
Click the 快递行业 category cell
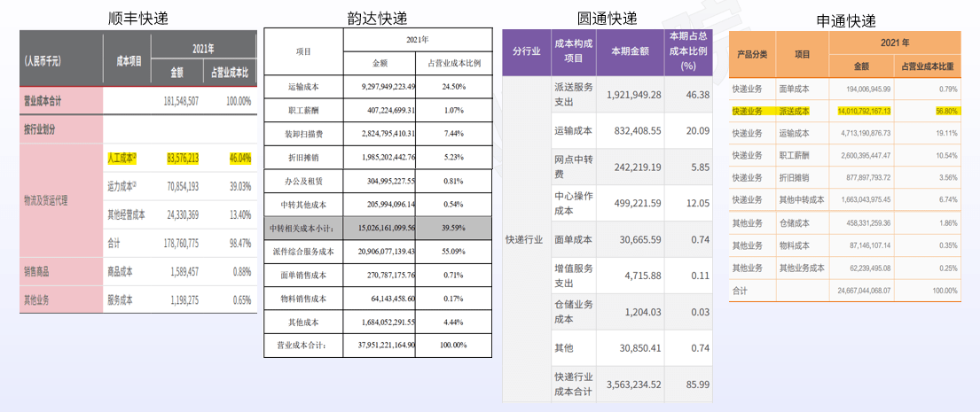pos(526,240)
